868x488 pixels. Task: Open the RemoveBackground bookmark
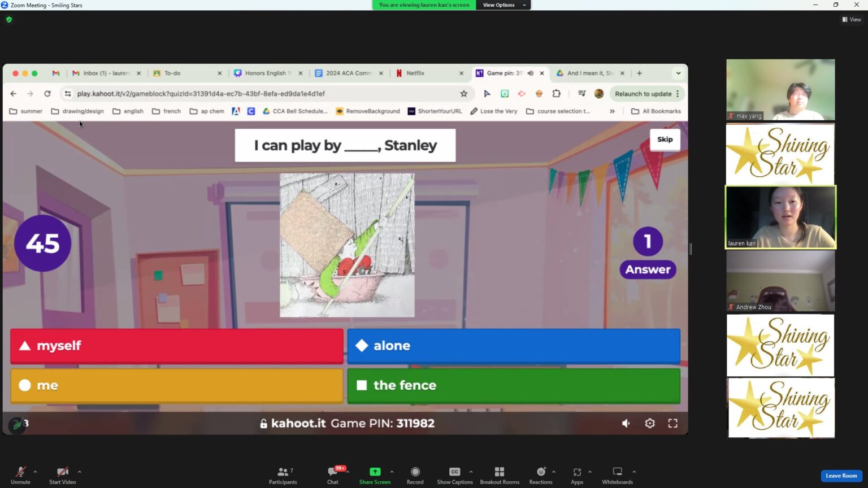coord(368,111)
